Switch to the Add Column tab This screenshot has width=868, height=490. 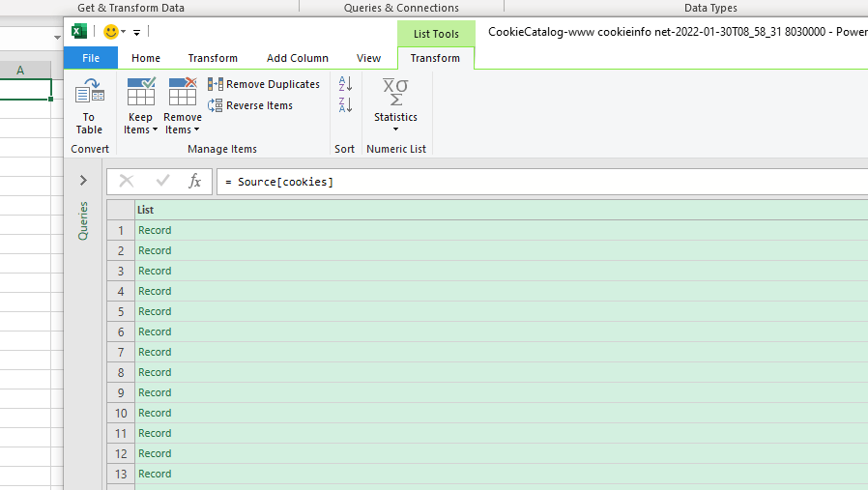point(298,58)
